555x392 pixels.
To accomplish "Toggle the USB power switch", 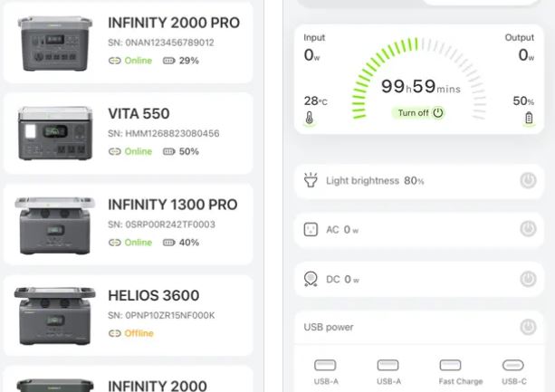I will 528,327.
